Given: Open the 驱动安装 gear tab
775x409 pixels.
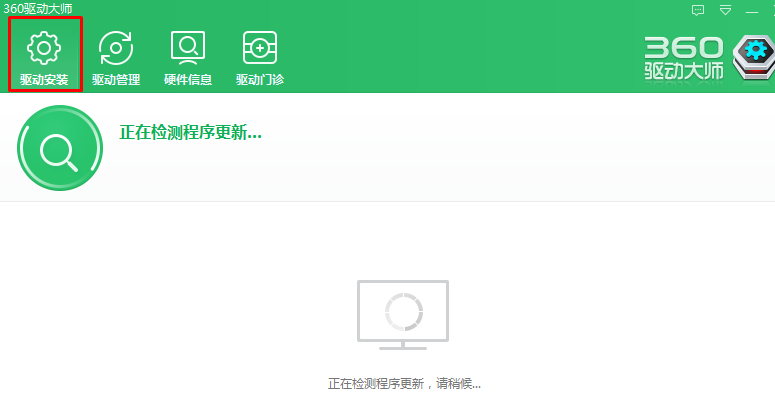Looking at the screenshot, I should point(44,54).
